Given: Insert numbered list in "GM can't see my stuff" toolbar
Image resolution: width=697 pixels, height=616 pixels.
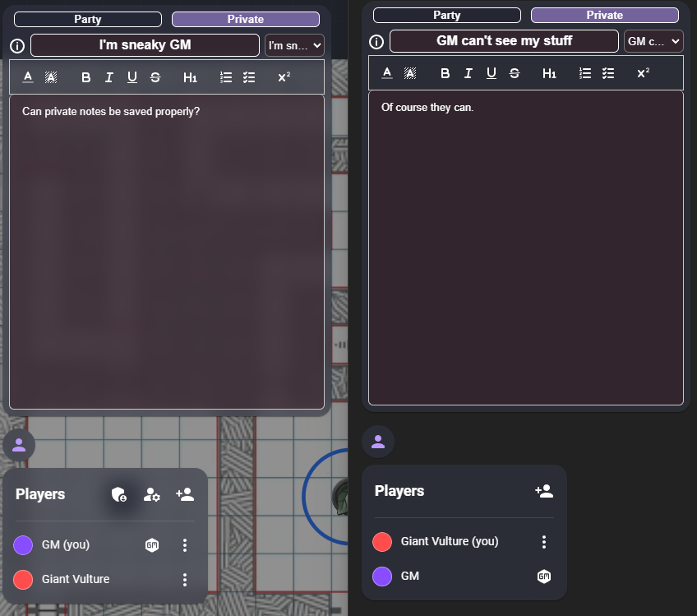Looking at the screenshot, I should [585, 73].
